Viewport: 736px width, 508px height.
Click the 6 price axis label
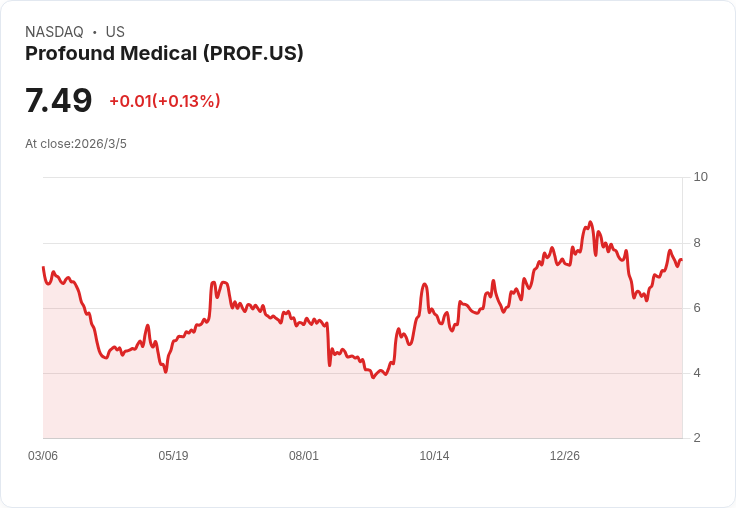coord(697,308)
